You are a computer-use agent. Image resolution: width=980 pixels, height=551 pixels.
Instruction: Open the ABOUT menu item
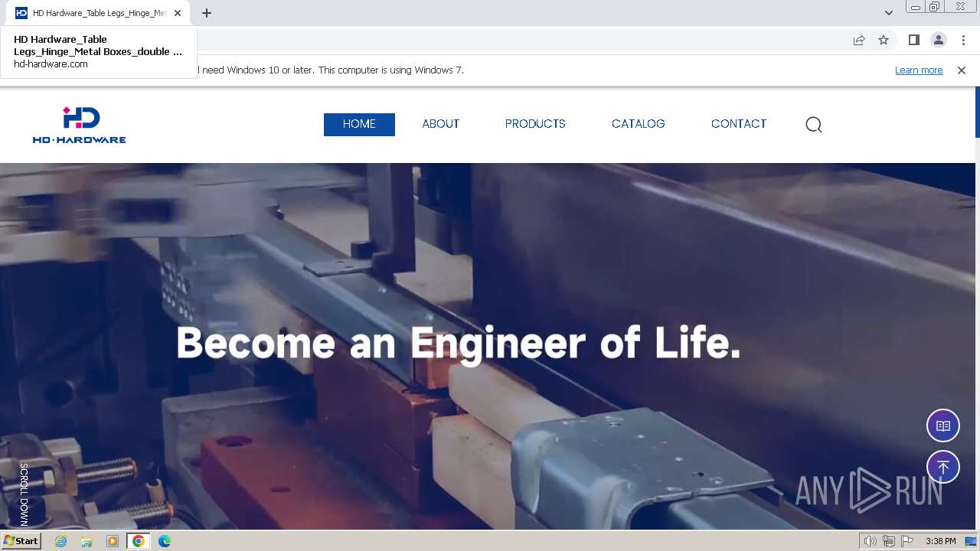click(x=441, y=124)
